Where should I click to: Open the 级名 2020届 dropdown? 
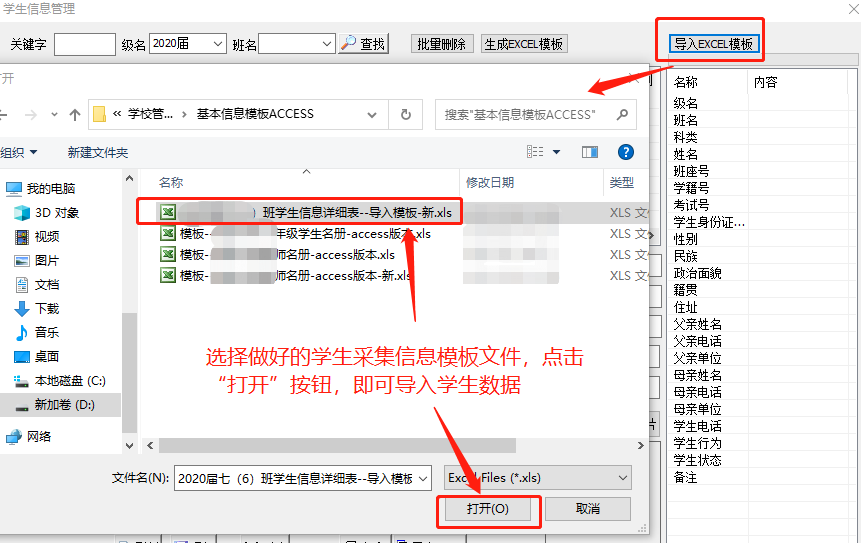[218, 43]
